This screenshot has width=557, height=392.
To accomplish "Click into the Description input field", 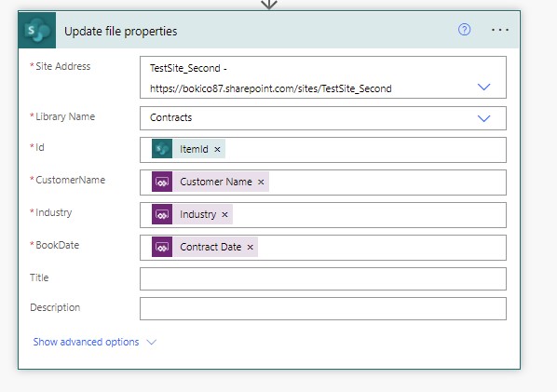I will coord(323,308).
